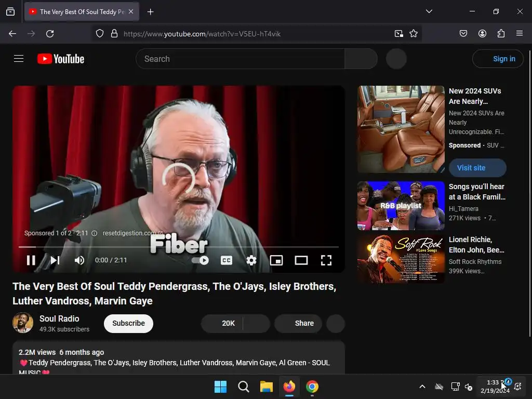Open a new browser tab
The image size is (532, 399).
point(150,12)
